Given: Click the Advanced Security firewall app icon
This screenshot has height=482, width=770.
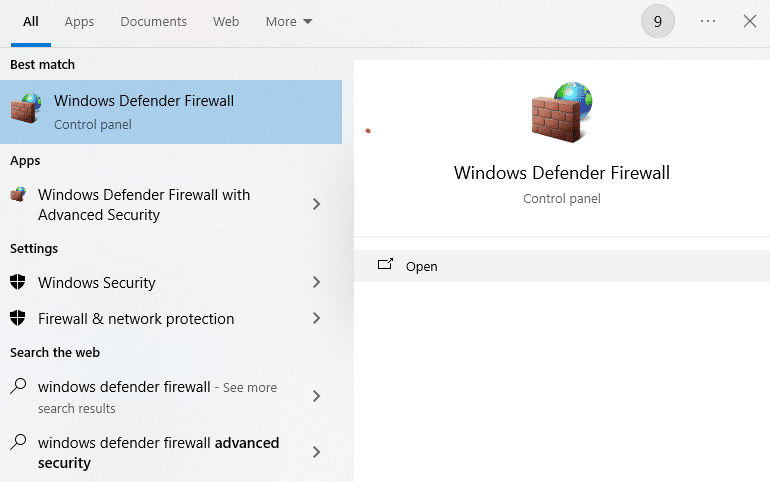Looking at the screenshot, I should [x=18, y=194].
